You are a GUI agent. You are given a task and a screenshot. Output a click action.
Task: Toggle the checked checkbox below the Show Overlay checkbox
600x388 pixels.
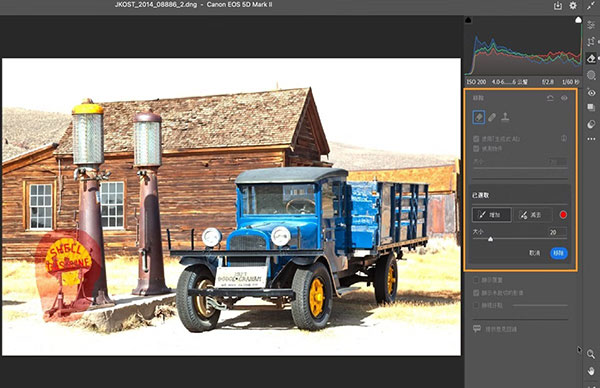[476, 293]
